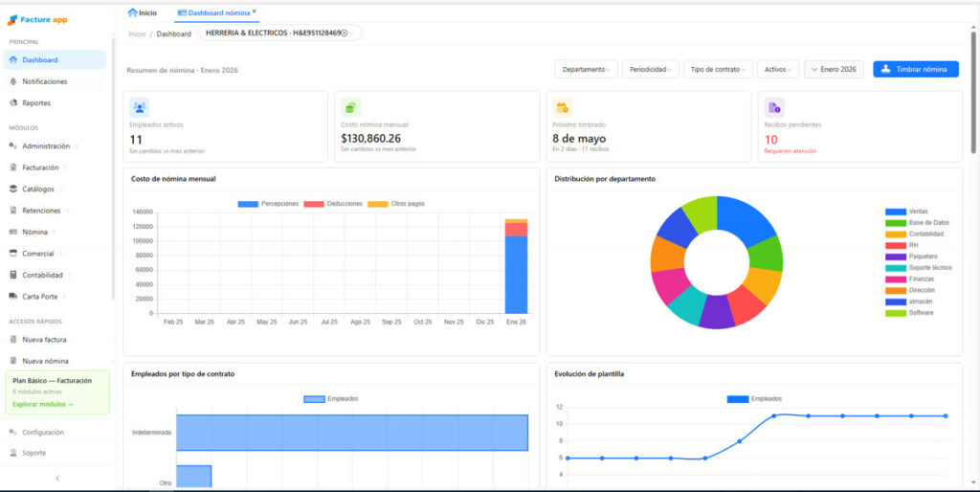Open the Activos status dropdown
This screenshot has height=492, width=980.
click(778, 69)
